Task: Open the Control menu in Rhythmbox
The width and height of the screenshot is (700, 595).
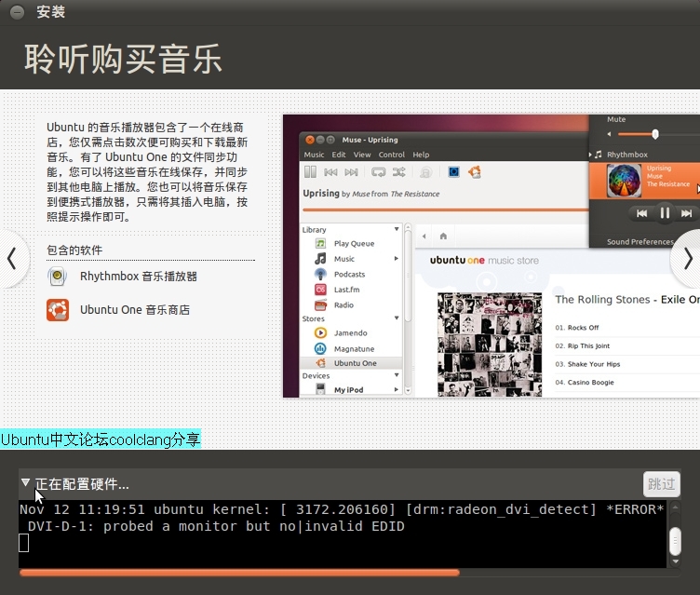Action: point(392,155)
